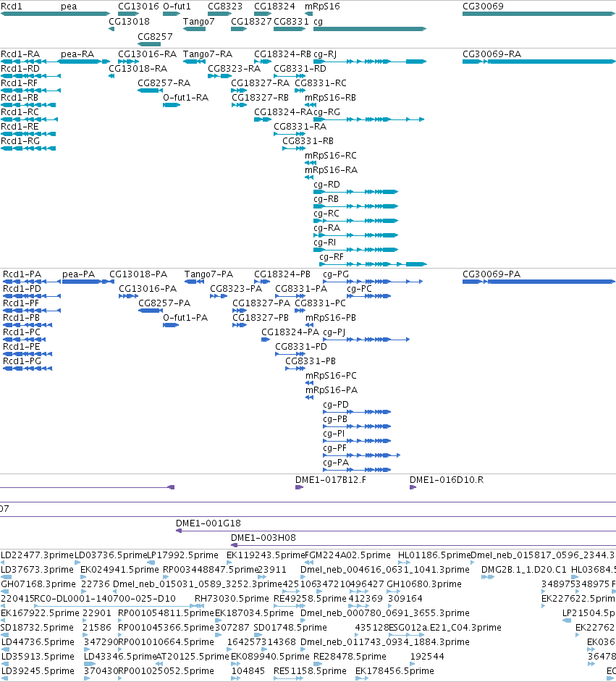616x682 pixels.
Task: Click the pea-PA CDS glyph
Action: tap(87, 282)
